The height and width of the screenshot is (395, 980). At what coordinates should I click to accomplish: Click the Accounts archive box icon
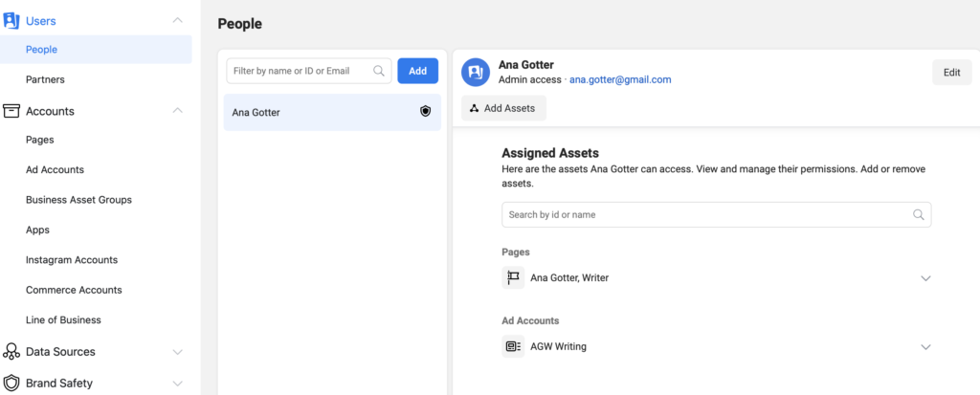[x=11, y=111]
